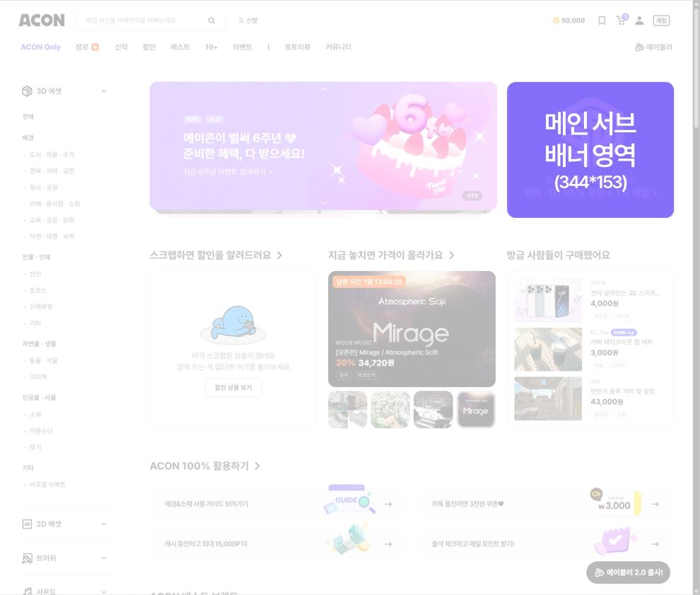Click the search input field

(143, 21)
